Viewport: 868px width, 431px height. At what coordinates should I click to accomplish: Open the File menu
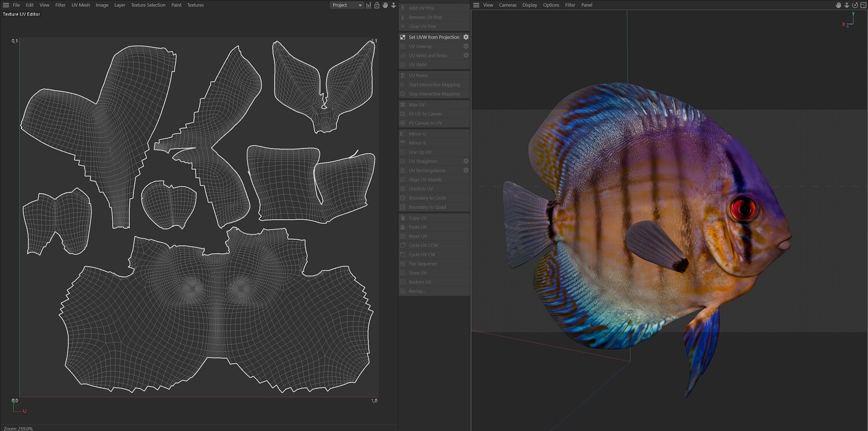[x=16, y=5]
